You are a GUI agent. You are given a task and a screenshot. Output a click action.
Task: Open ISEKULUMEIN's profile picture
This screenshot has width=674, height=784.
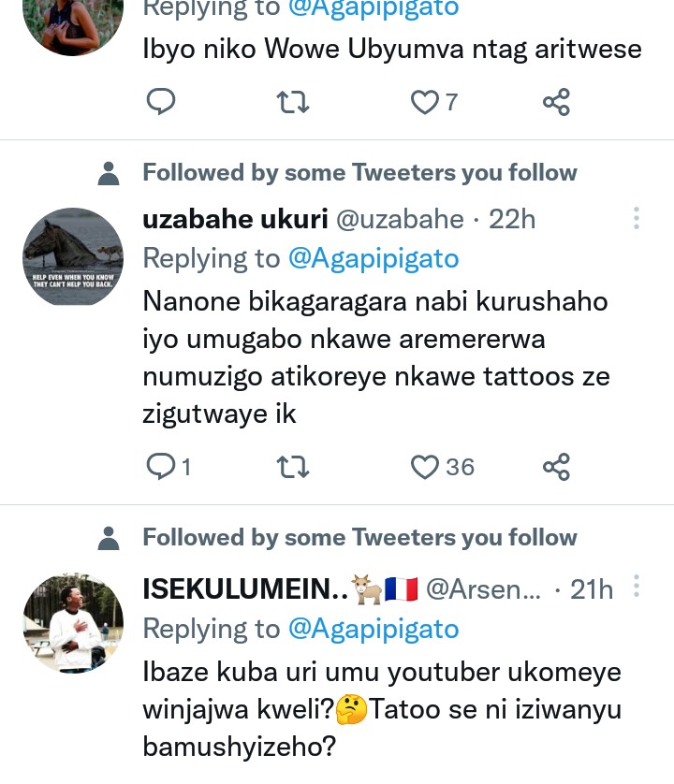click(x=72, y=624)
